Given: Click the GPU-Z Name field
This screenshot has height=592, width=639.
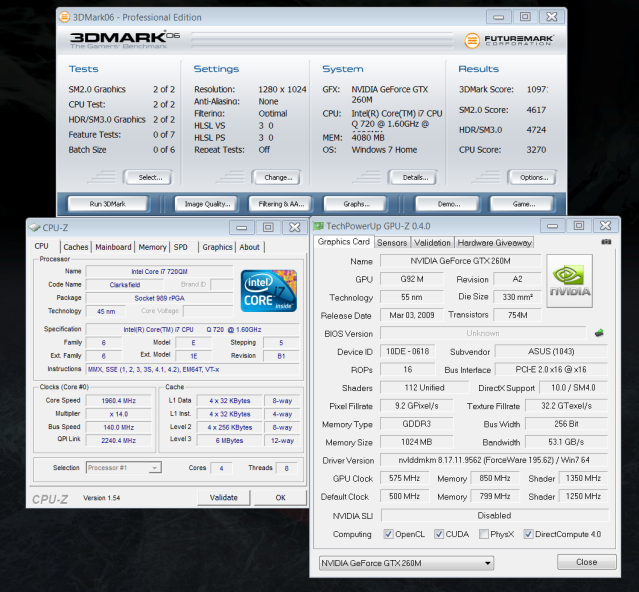Looking at the screenshot, I should point(460,261).
